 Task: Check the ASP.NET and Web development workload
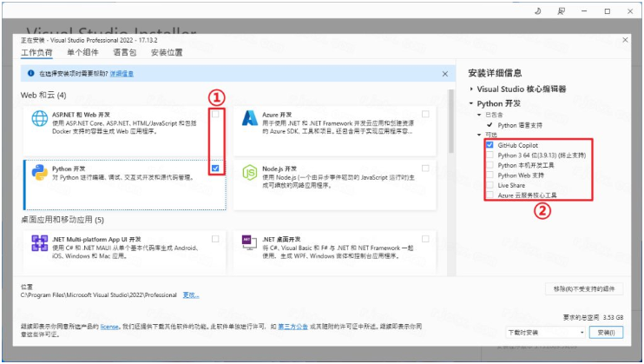click(215, 114)
